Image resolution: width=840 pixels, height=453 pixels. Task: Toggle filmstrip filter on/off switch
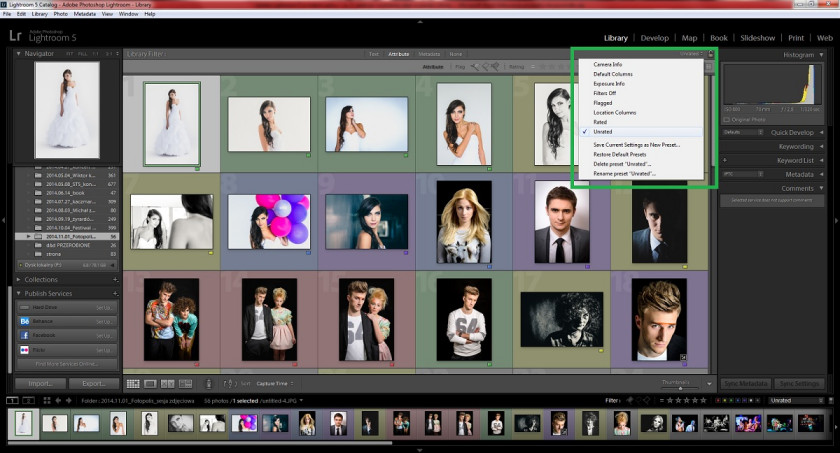point(830,400)
